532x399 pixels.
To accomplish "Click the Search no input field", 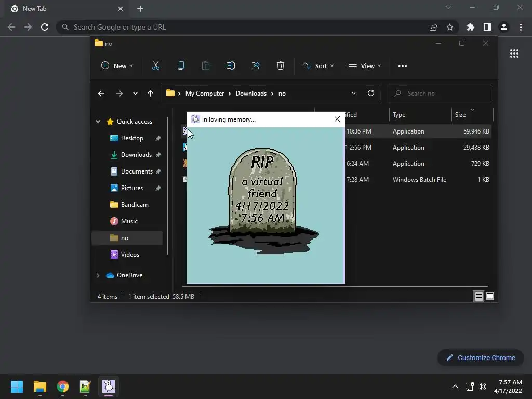I will pos(444,94).
